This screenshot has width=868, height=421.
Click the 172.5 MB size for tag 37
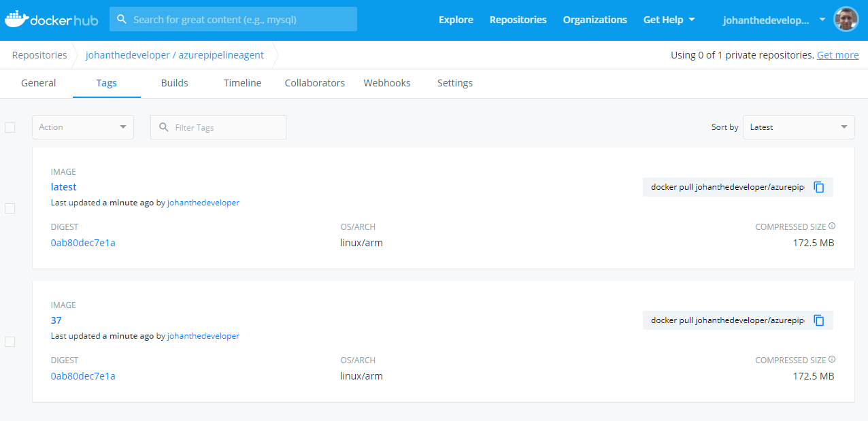tap(814, 376)
